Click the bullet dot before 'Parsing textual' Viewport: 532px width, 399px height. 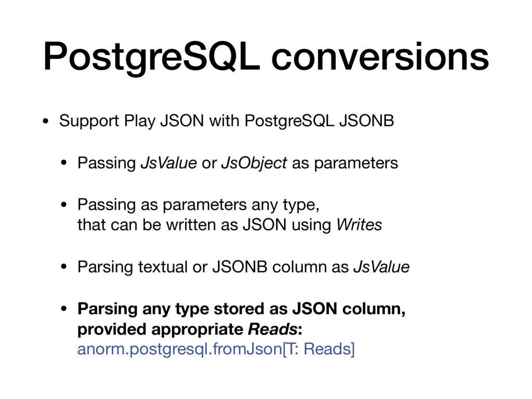click(x=64, y=267)
